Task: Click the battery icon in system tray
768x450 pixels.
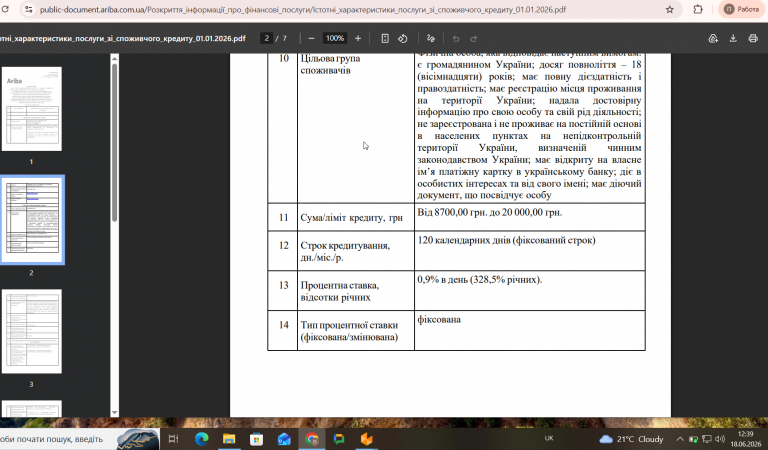Action: [x=694, y=439]
